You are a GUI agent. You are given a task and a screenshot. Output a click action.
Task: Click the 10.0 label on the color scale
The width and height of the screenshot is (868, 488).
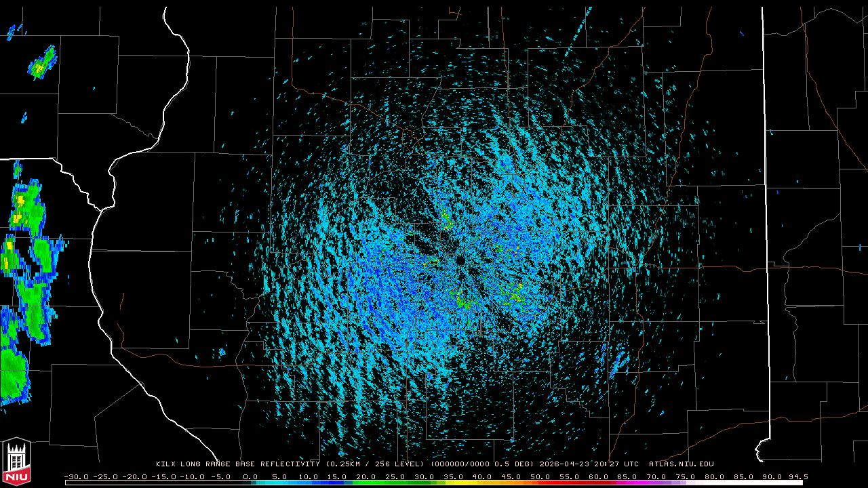tap(308, 476)
